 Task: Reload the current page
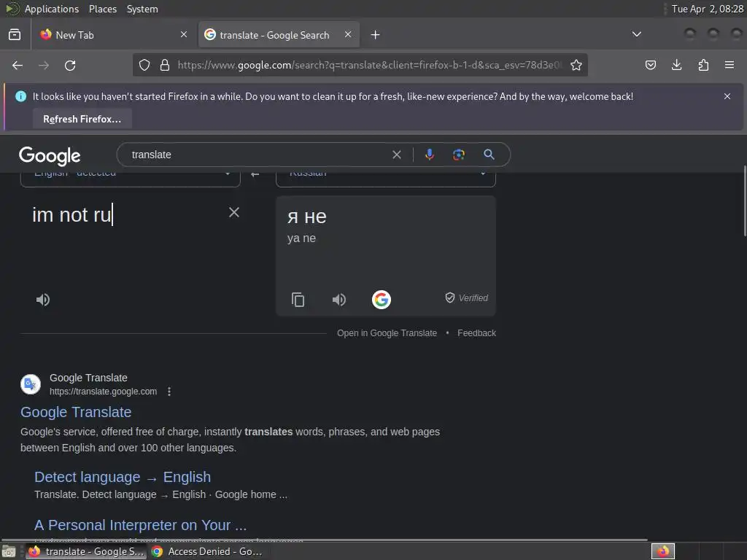point(70,65)
